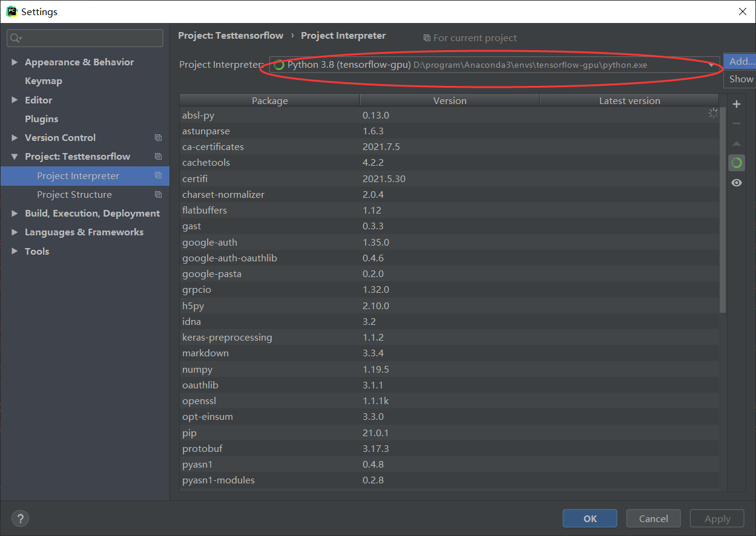Image resolution: width=756 pixels, height=536 pixels.
Task: Select the pip package row
Action: click(449, 433)
